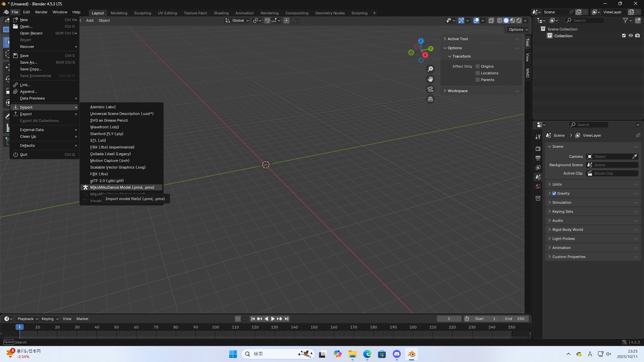Activate the viewport zoom magnifier icon

(x=430, y=69)
